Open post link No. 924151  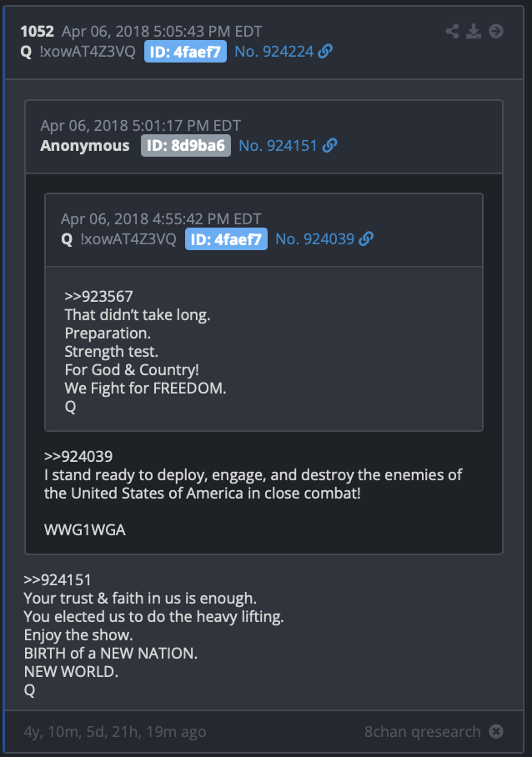pos(278,145)
